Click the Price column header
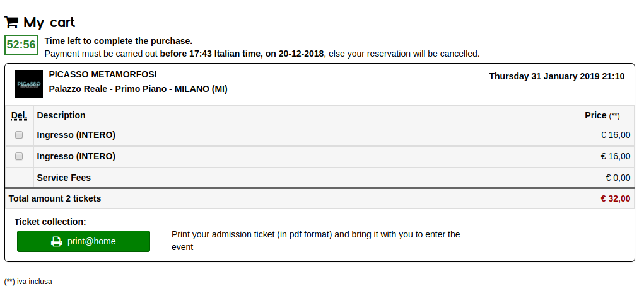 click(x=595, y=115)
